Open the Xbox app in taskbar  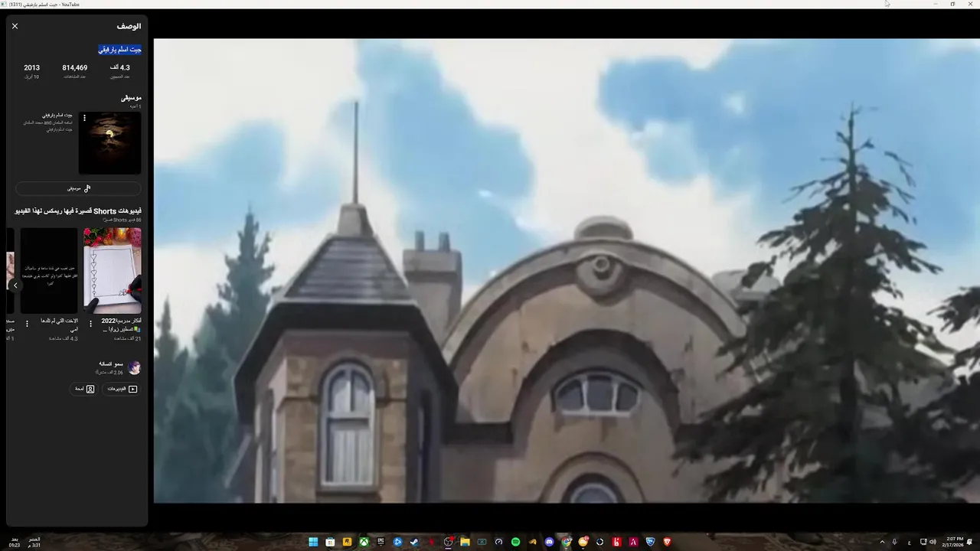click(364, 542)
